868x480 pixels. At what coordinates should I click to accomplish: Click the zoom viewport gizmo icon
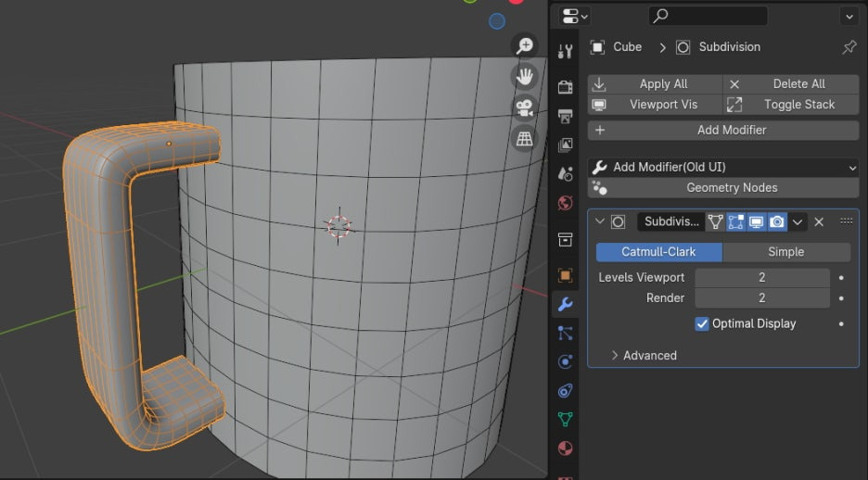click(x=524, y=46)
